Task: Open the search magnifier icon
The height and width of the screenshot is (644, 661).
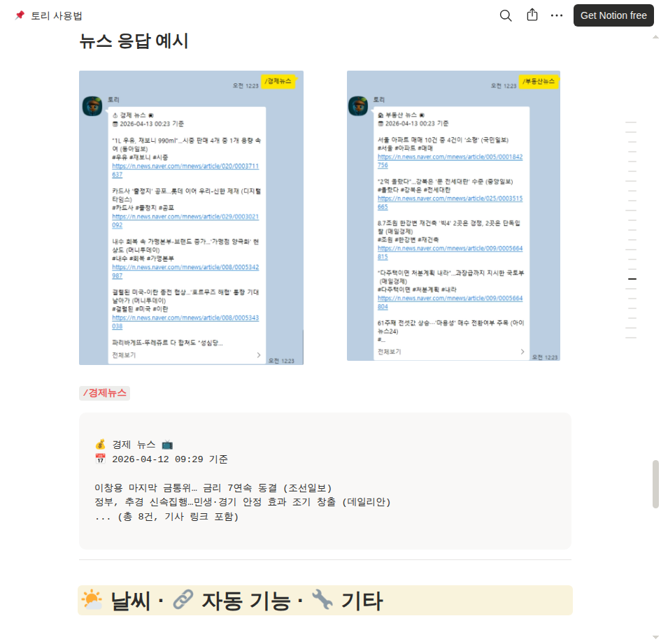Action: point(506,15)
